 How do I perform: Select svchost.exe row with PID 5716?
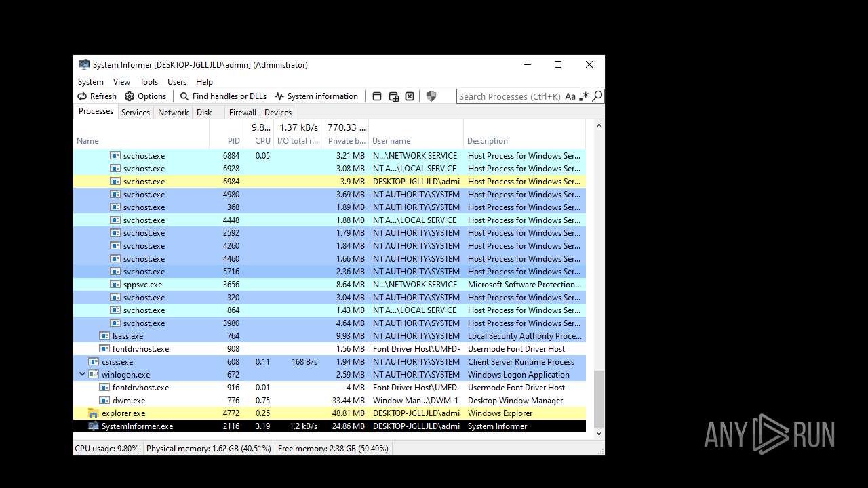click(330, 272)
